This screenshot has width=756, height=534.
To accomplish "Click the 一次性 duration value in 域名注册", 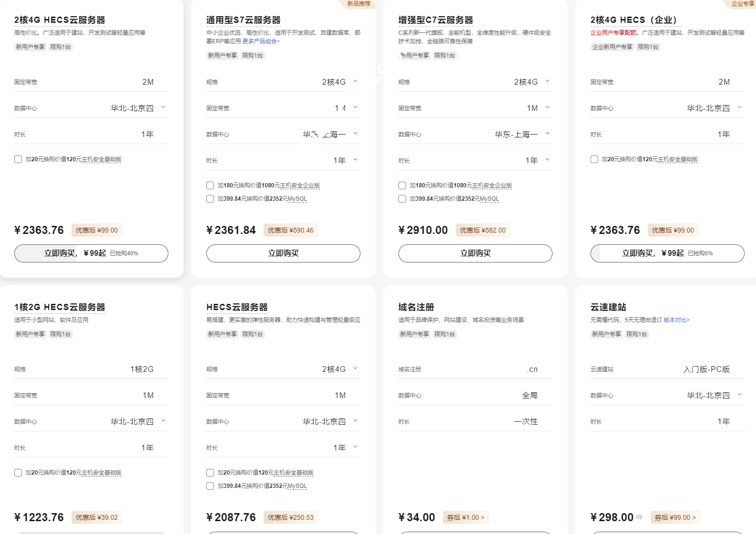I will 526,422.
